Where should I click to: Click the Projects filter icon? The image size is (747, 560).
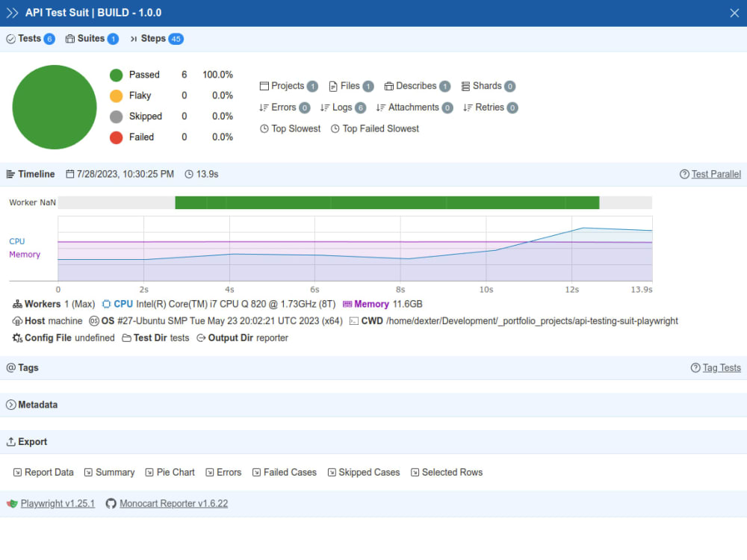click(265, 86)
